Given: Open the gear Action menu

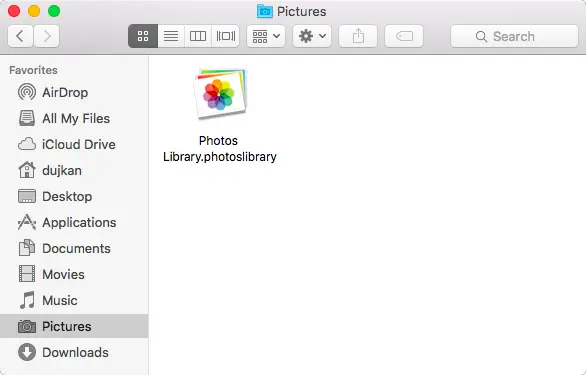Looking at the screenshot, I should [312, 36].
